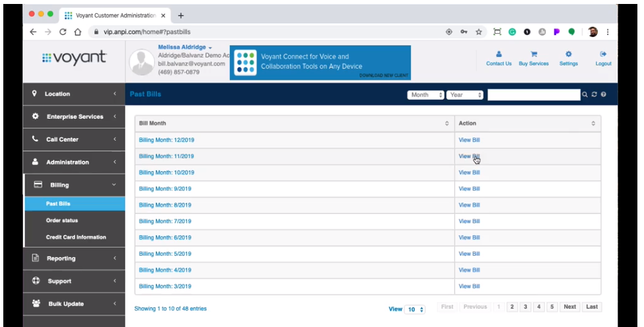Open the help question mark icon
The width and height of the screenshot is (644, 327).
[603, 94]
